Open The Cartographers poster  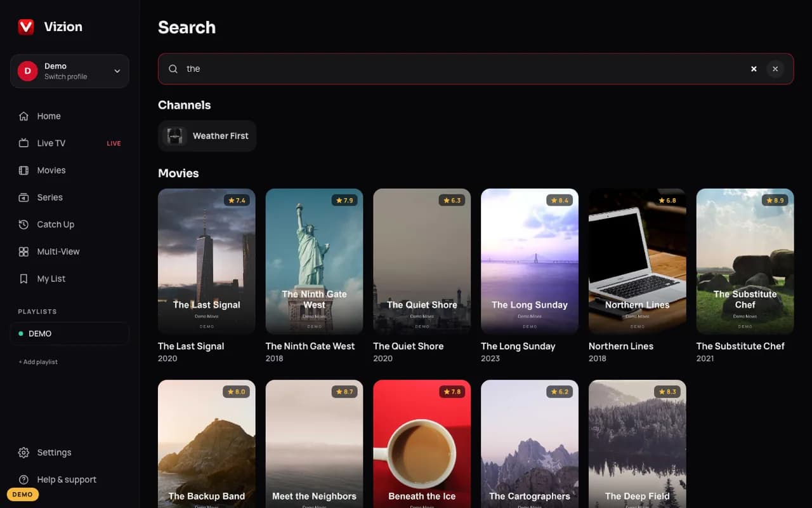[530, 444]
